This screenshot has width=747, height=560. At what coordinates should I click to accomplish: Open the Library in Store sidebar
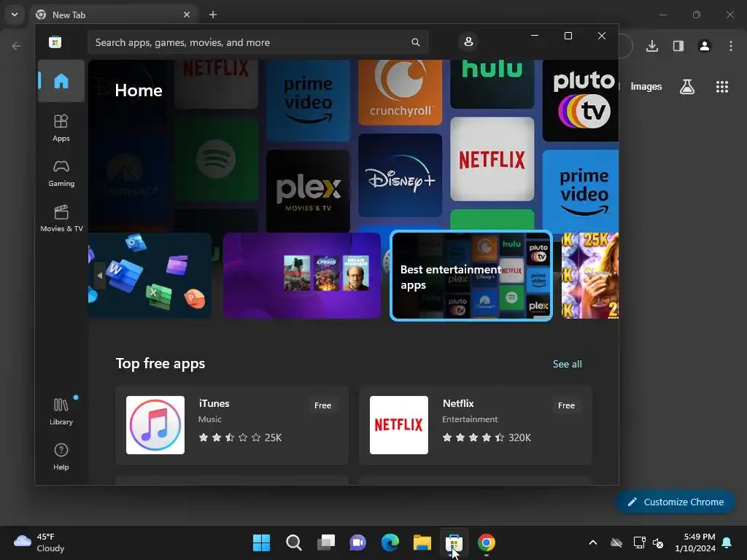click(61, 411)
